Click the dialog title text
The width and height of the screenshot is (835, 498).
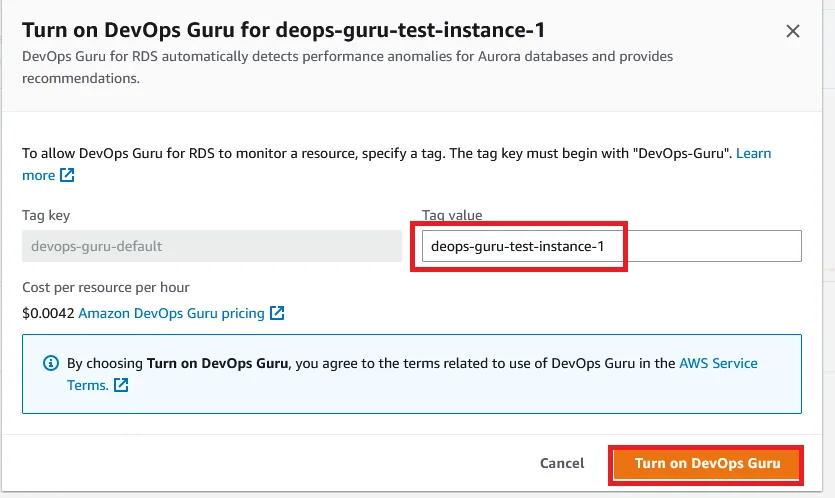283,30
